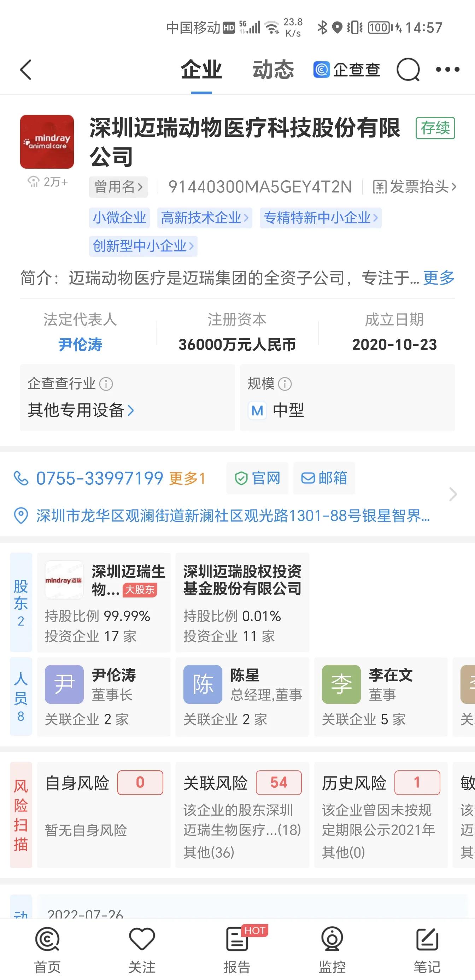Tap 关联企业 5 家 under 李在文
The image size is (475, 980).
pyautogui.click(x=364, y=719)
